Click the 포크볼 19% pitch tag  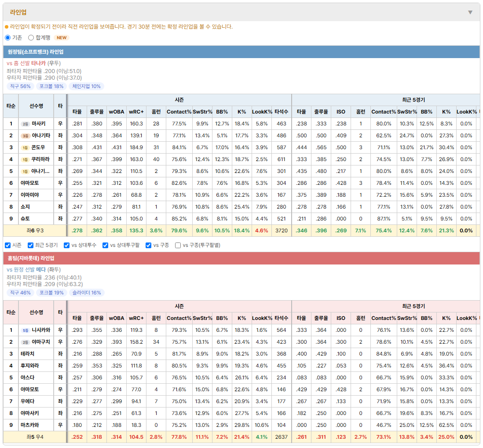point(51,293)
